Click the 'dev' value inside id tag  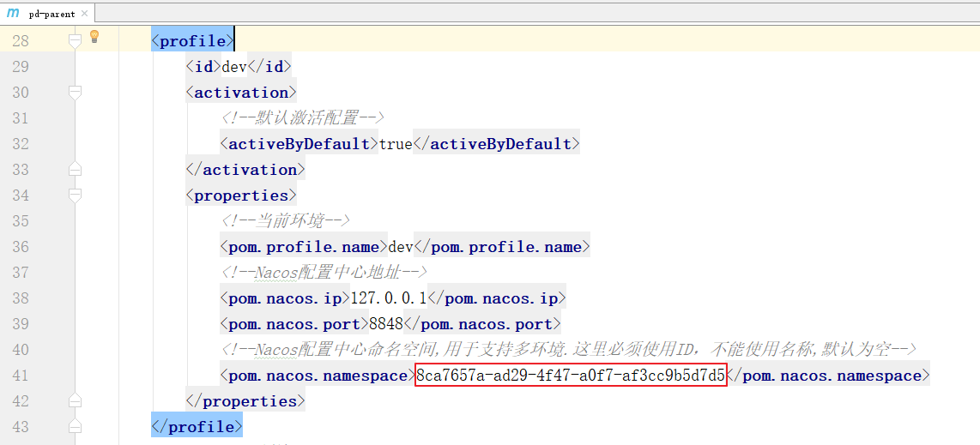pos(234,67)
